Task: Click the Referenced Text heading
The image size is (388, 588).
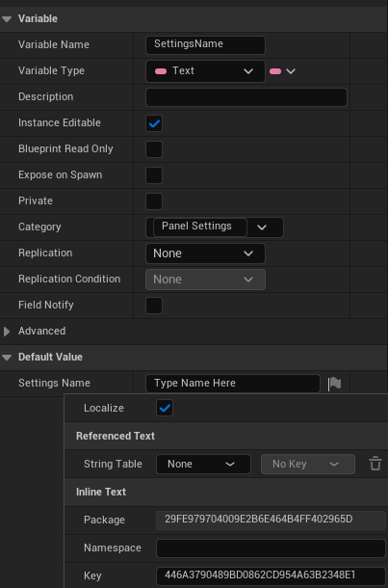Action: pos(116,436)
